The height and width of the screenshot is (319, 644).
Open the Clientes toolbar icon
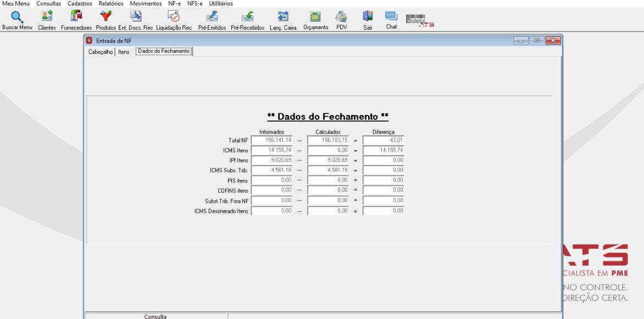tap(47, 20)
